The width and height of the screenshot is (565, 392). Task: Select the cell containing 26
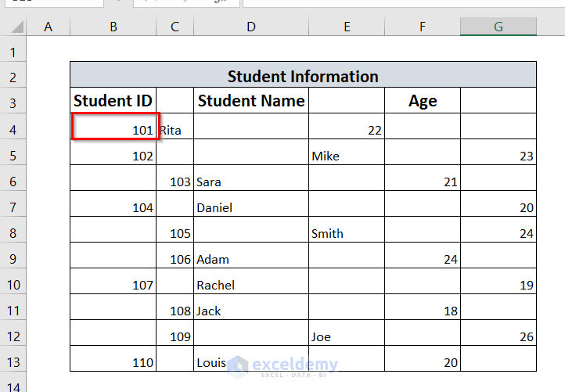point(498,333)
